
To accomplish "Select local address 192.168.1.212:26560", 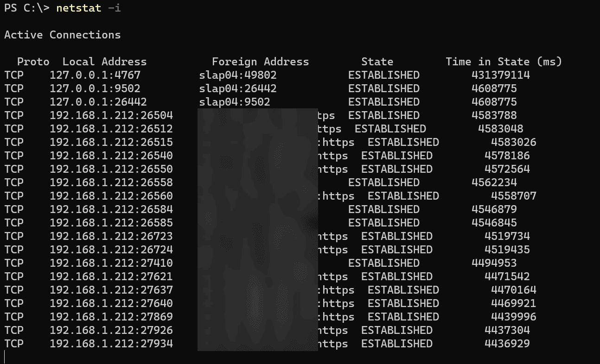I will (111, 196).
